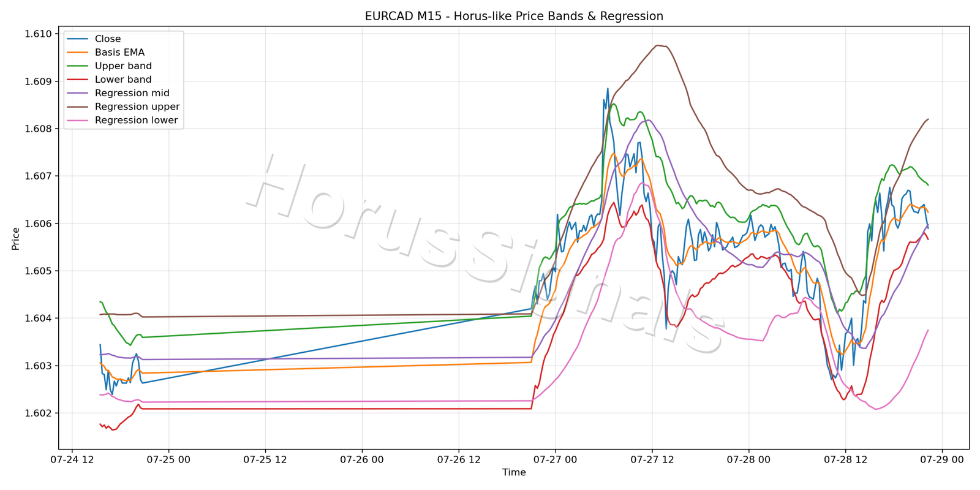Click the 07-26 00 x-axis tick label
The height and width of the screenshot is (490, 980).
click(x=362, y=459)
